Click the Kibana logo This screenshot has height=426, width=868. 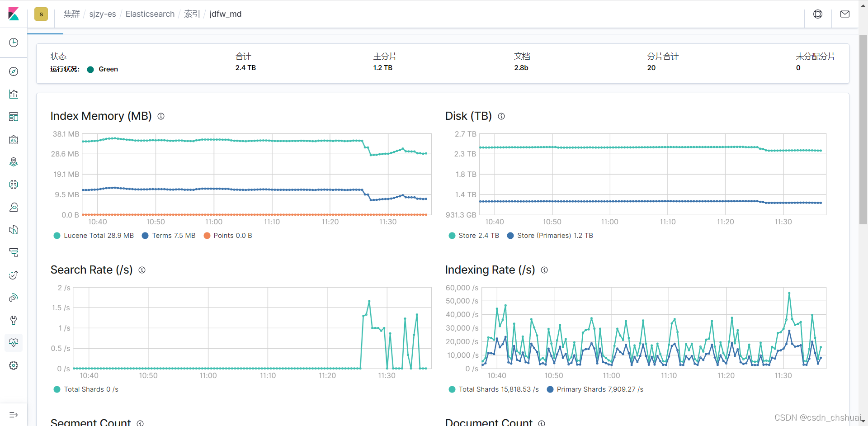[x=14, y=14]
